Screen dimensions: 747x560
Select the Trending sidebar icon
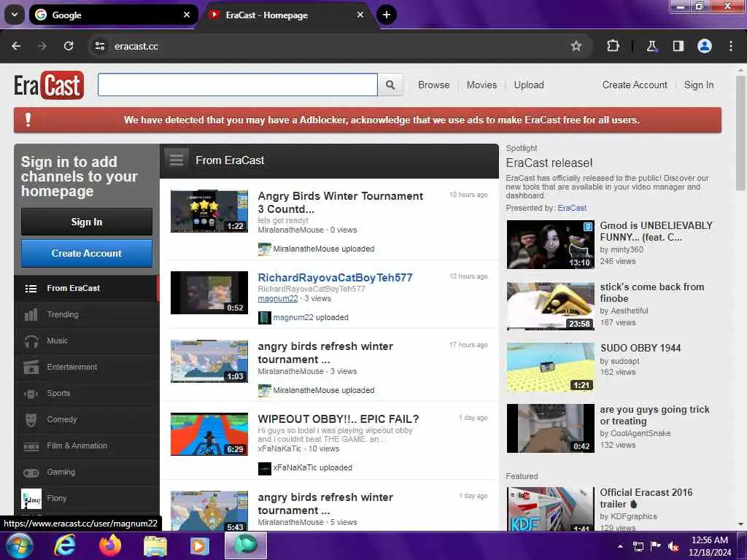click(31, 315)
